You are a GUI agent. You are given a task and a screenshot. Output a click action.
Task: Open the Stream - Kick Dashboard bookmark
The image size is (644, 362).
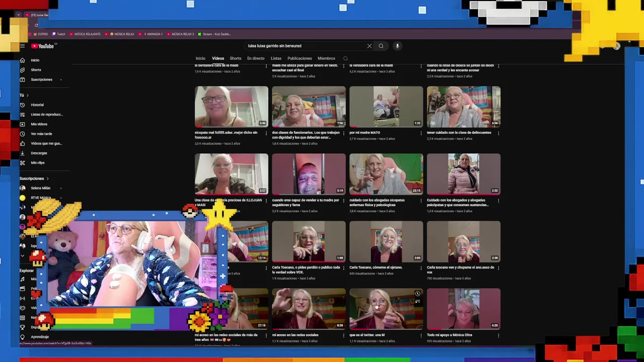(214, 34)
